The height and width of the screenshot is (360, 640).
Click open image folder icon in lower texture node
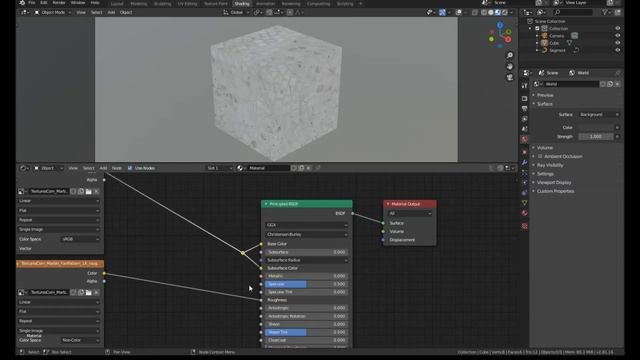(89, 292)
